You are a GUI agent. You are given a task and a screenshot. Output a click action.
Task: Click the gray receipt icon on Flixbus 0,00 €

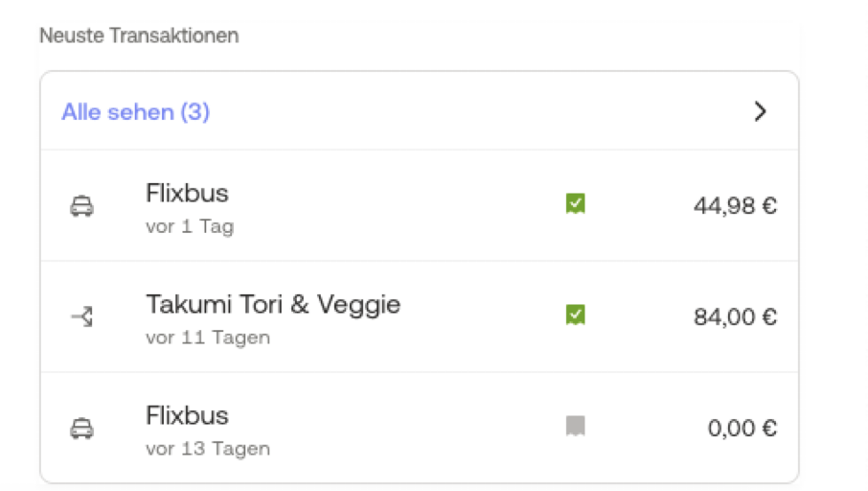pyautogui.click(x=576, y=426)
